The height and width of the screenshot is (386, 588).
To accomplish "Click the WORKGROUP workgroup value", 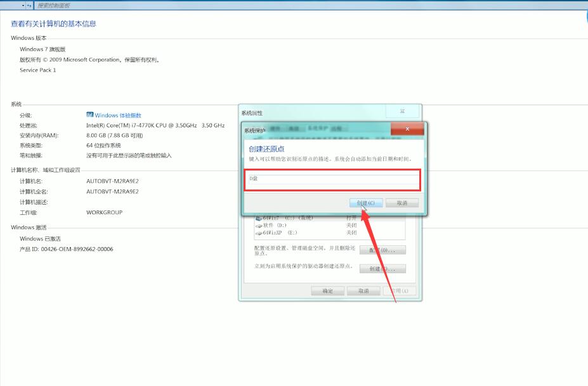I will tap(104, 212).
